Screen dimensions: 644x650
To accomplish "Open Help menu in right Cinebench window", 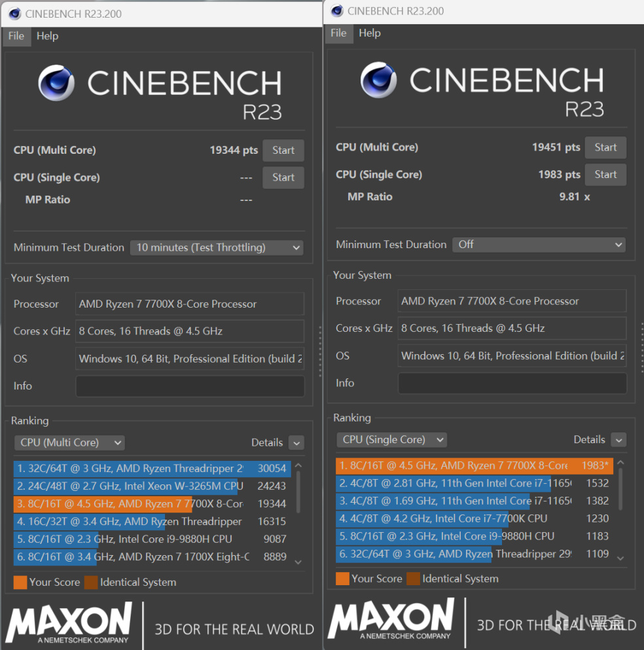I will click(x=370, y=33).
